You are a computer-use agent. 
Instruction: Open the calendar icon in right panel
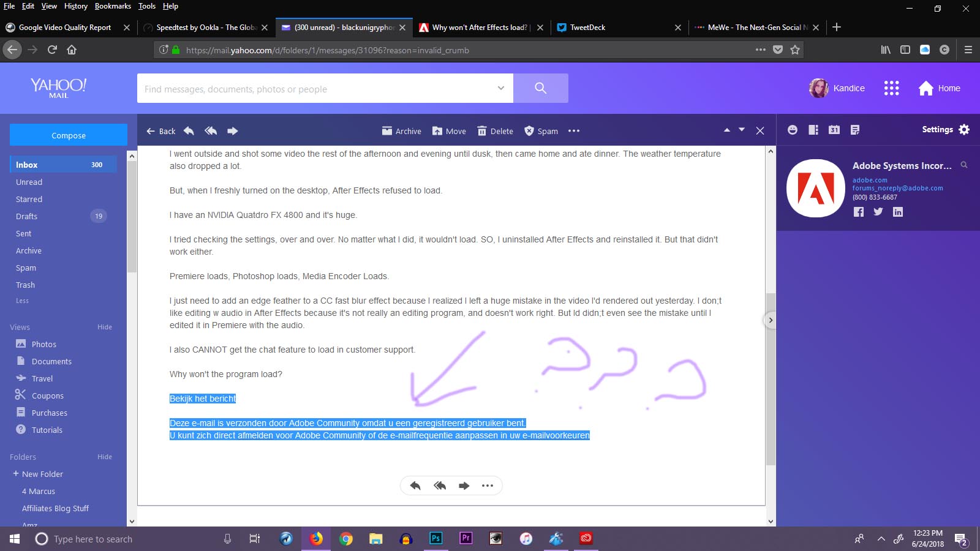click(834, 130)
